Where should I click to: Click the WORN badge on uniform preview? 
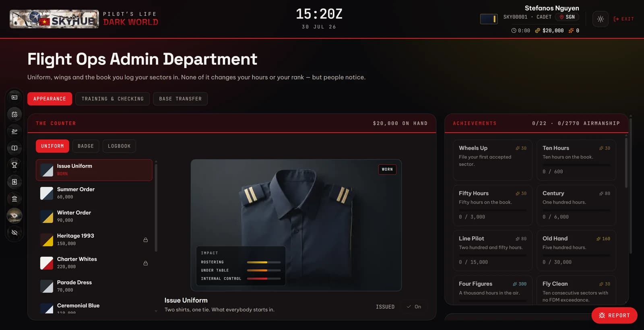(387, 169)
